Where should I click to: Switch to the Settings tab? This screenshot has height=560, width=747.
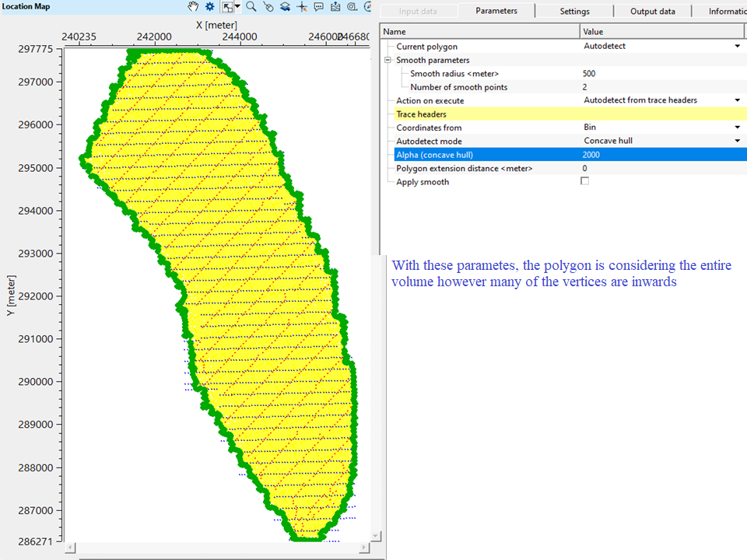tap(574, 11)
